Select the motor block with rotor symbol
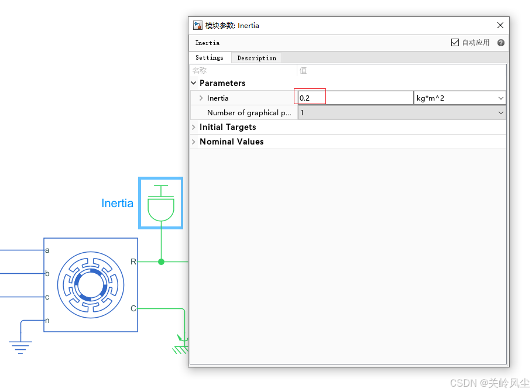The height and width of the screenshot is (392, 532). [91, 285]
